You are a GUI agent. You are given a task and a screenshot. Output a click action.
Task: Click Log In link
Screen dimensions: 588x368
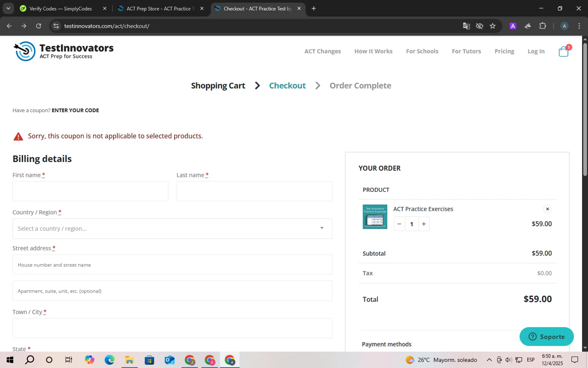pyautogui.click(x=536, y=51)
